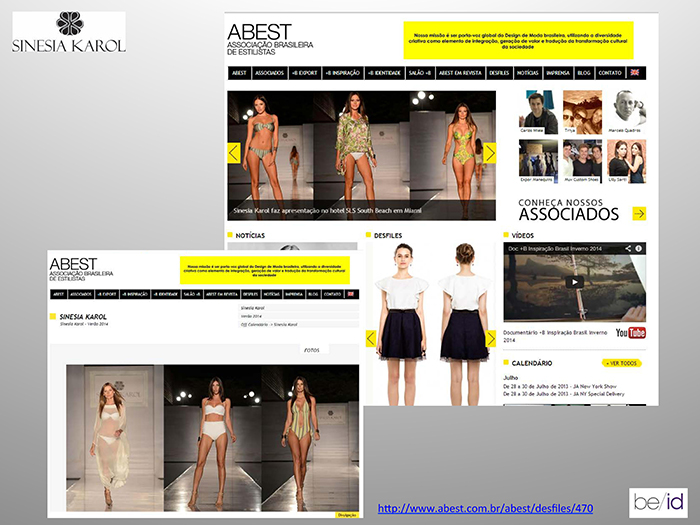Viewport: 700px width, 525px height.
Task: Click the SINESIA KAROL heading on front page
Action: 83,317
